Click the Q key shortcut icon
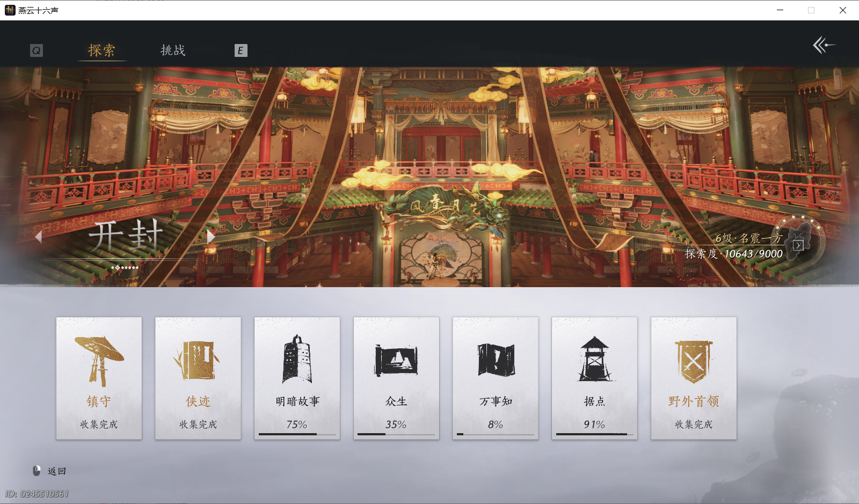 (x=37, y=50)
